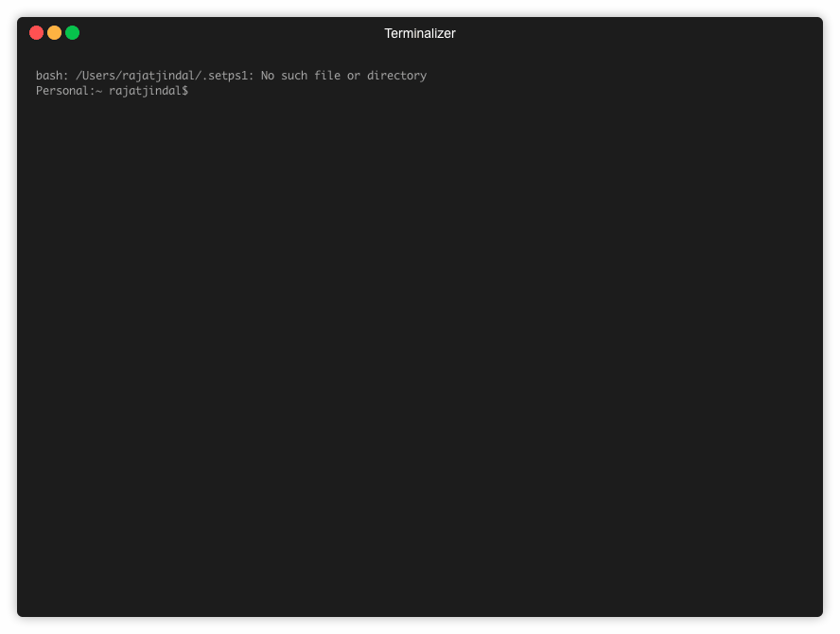The height and width of the screenshot is (634, 840).
Task: Maximize the window using the green button
Action: click(x=72, y=33)
